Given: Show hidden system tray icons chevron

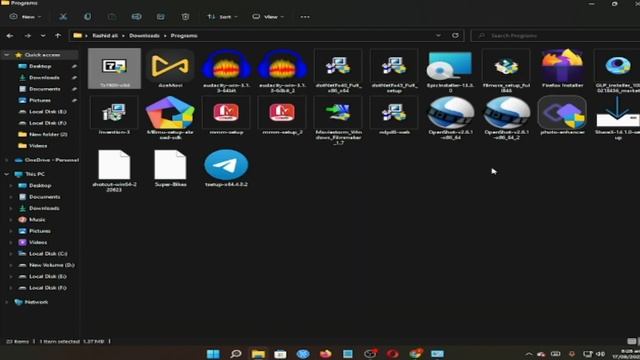Looking at the screenshot, I should coord(529,354).
